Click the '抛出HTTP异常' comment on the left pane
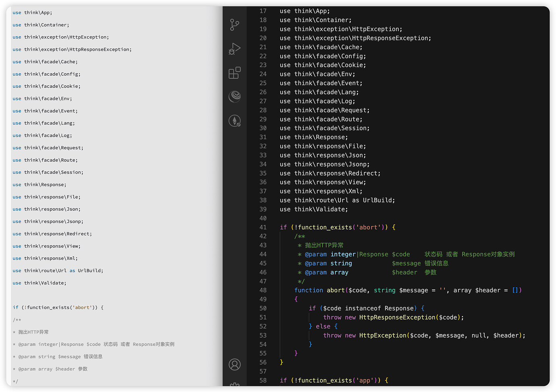 click(33, 332)
